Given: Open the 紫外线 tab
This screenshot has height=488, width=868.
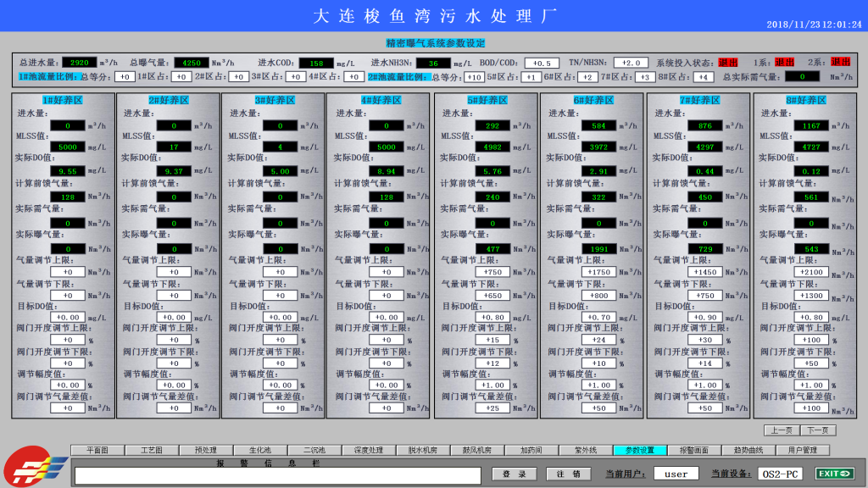Looking at the screenshot, I should click(x=586, y=451).
